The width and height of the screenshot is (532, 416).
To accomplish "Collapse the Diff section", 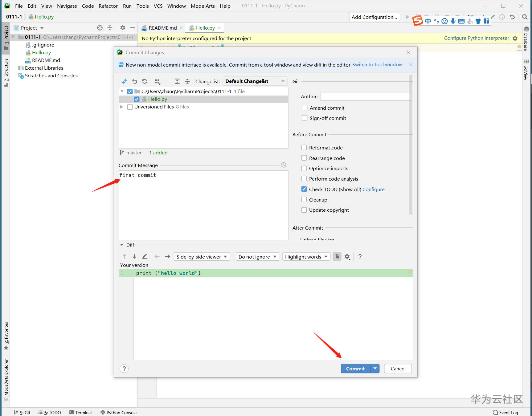I will tap(122, 245).
